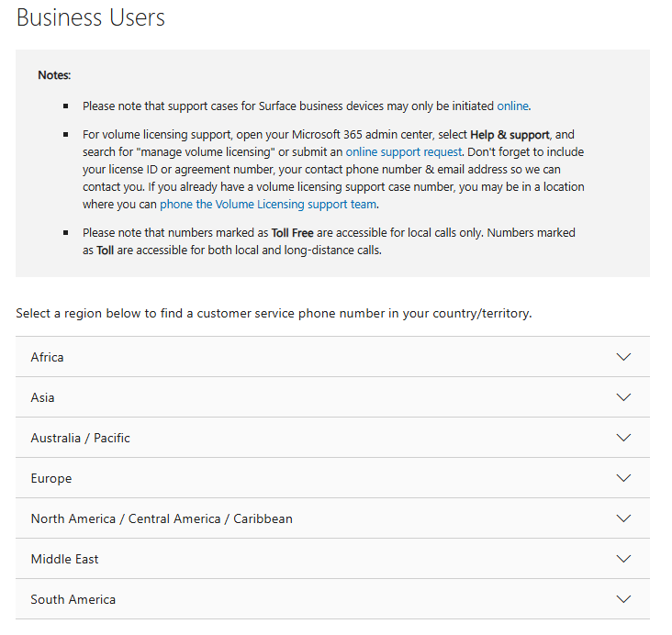This screenshot has width=672, height=635.
Task: Click the Asia chevron arrow
Action: [624, 397]
